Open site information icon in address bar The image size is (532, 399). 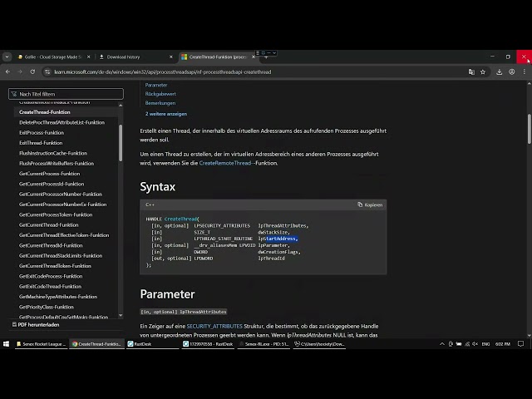pyautogui.click(x=47, y=72)
